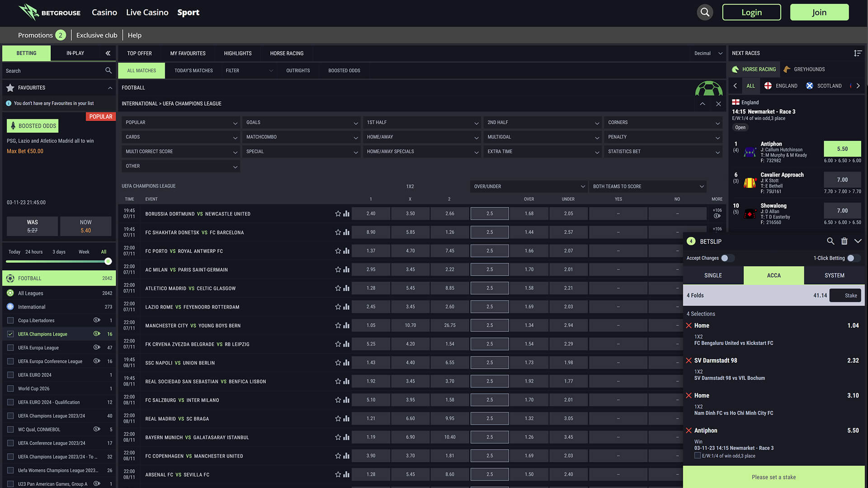Image resolution: width=868 pixels, height=488 pixels.
Task: Click the Favourites star icon in sidebar
Action: 10,88
